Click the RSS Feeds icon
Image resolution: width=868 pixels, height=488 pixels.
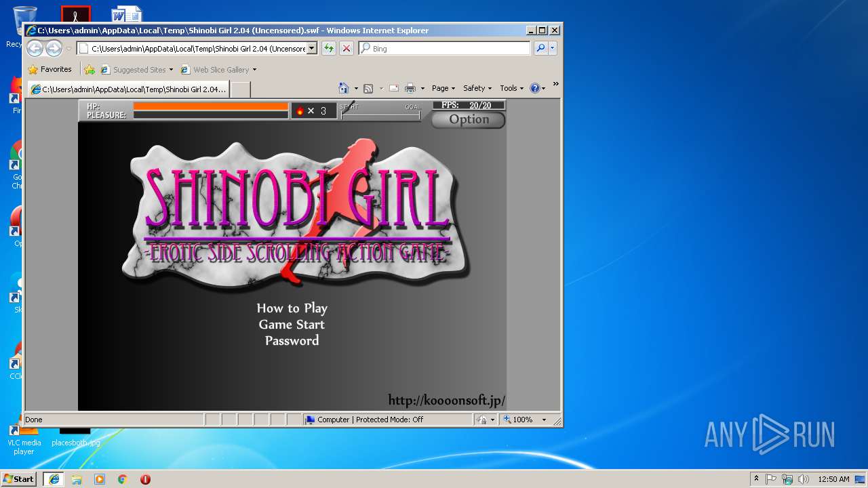(x=368, y=88)
